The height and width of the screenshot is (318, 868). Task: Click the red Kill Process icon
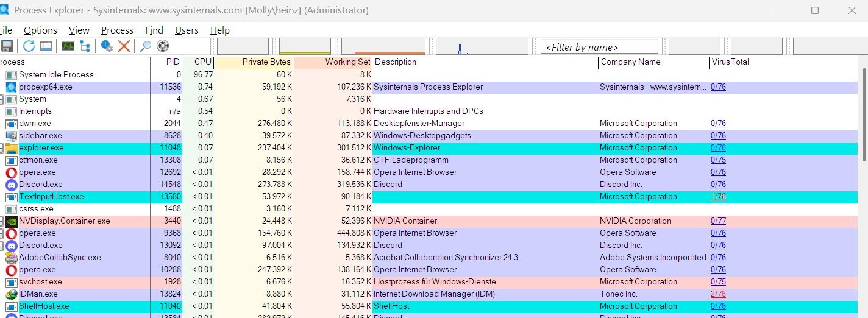pos(124,46)
